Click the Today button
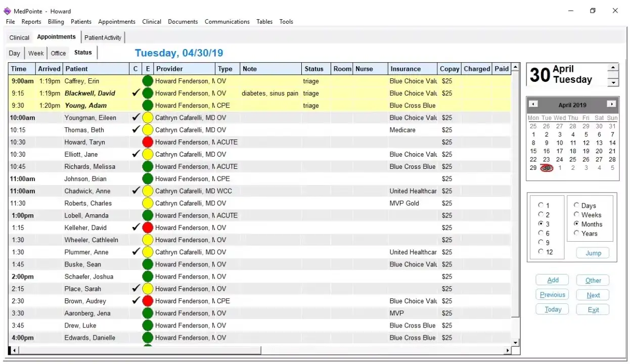This screenshot has height=364, width=630. [x=552, y=309]
